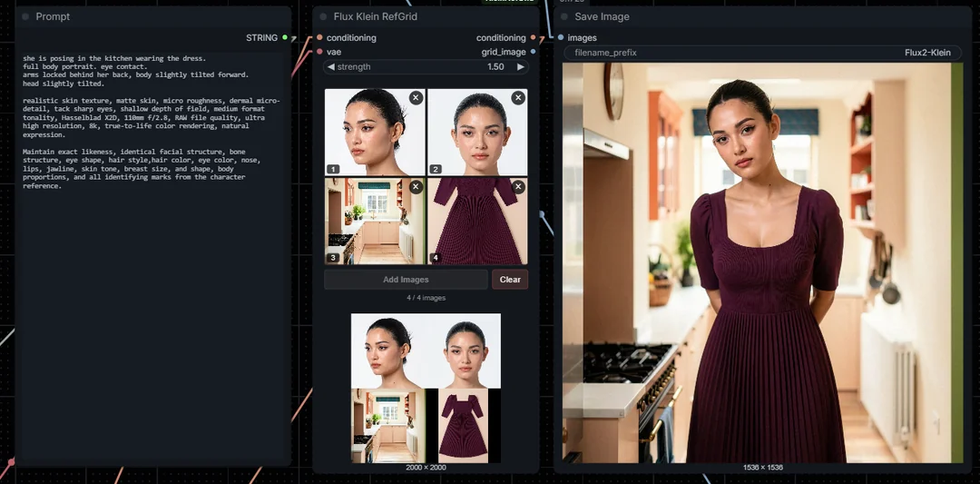The width and height of the screenshot is (980, 484).
Task: Collapse the Prompt node via its dot
Action: [x=25, y=17]
